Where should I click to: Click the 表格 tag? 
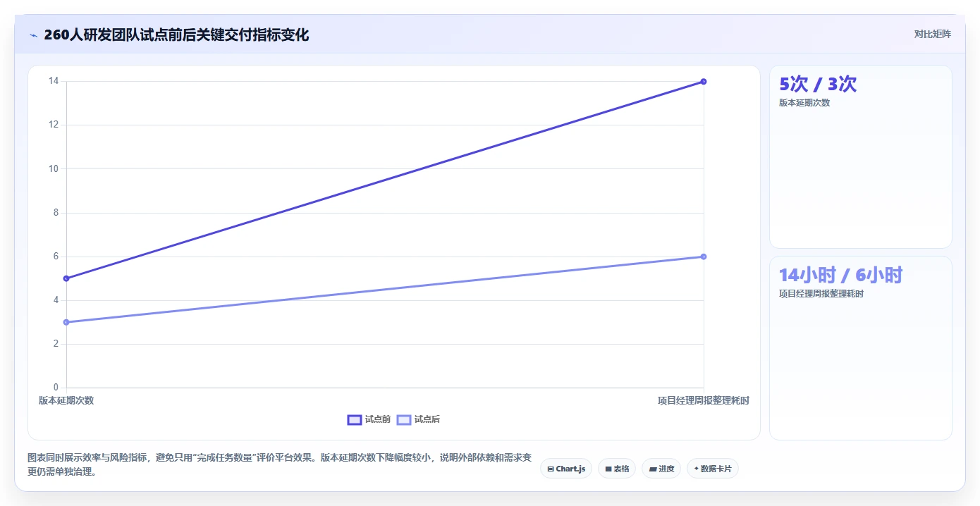click(617, 469)
